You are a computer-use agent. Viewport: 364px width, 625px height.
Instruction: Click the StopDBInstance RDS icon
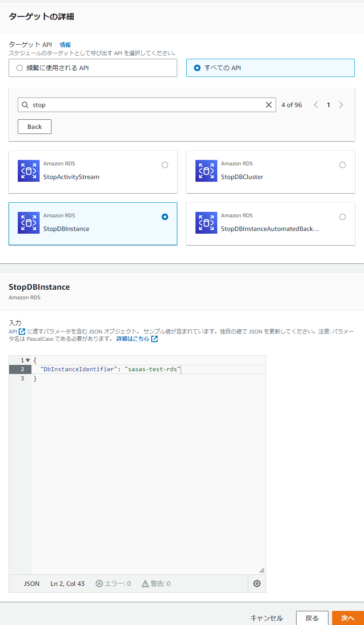pos(29,223)
